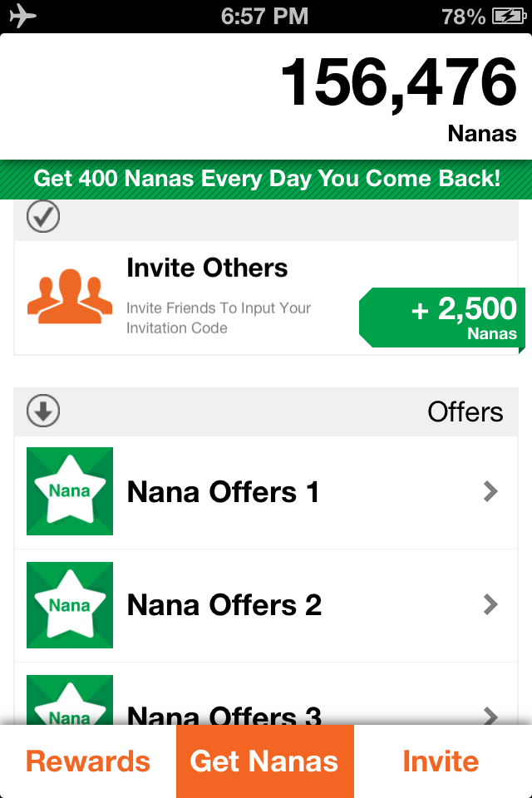
Task: Tap the orange Invite Others people icon
Action: [70, 297]
